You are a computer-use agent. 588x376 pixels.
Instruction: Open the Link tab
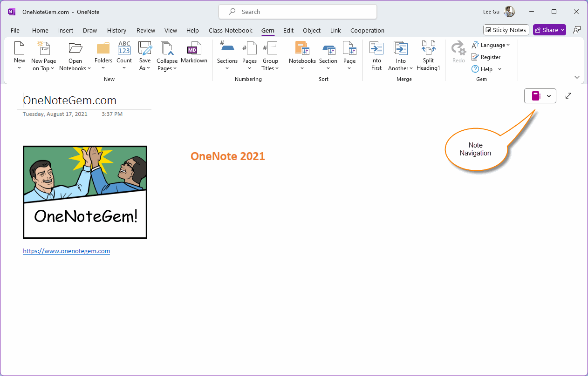(335, 30)
